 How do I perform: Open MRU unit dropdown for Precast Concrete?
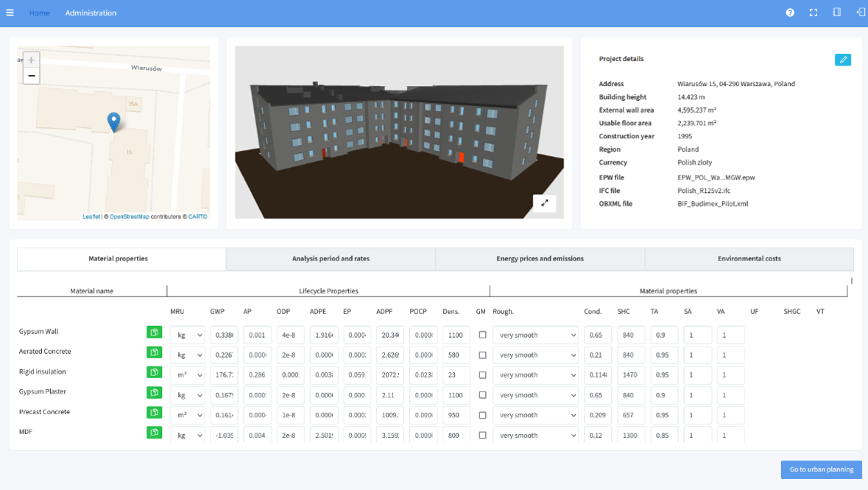click(188, 416)
